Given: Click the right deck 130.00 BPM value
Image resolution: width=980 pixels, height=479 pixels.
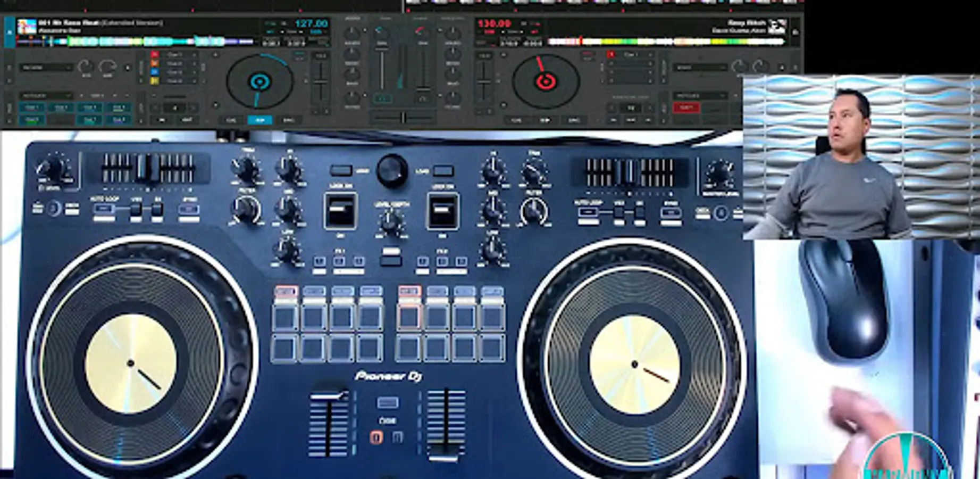Looking at the screenshot, I should coord(494,24).
